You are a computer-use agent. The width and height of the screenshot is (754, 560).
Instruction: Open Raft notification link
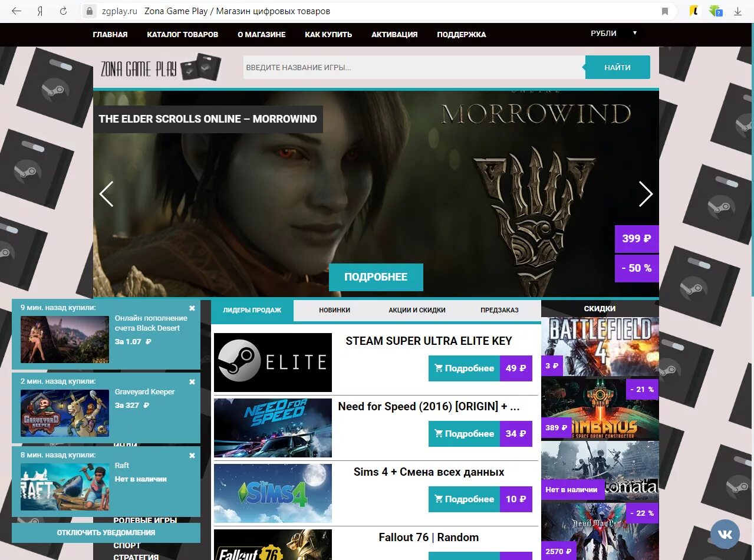tap(122, 465)
